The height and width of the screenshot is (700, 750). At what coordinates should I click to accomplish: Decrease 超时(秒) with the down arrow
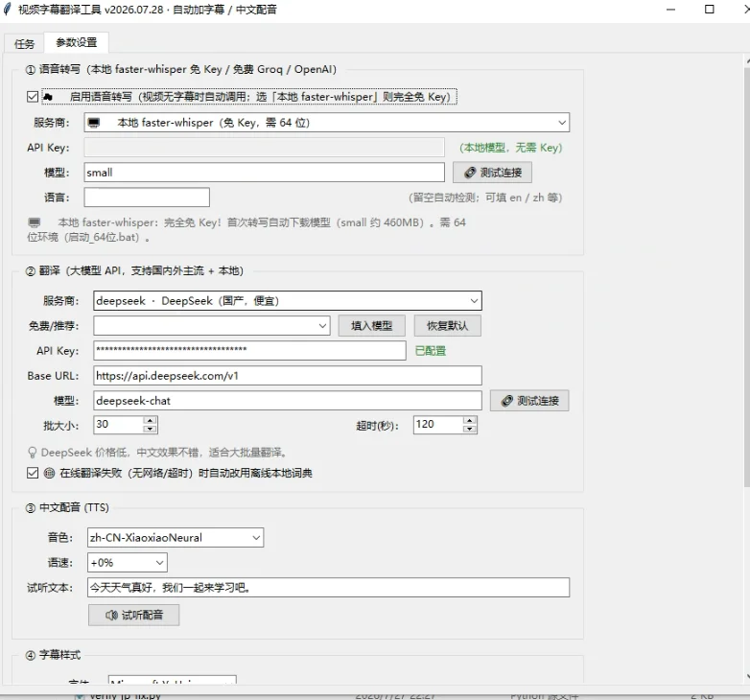tap(470, 429)
